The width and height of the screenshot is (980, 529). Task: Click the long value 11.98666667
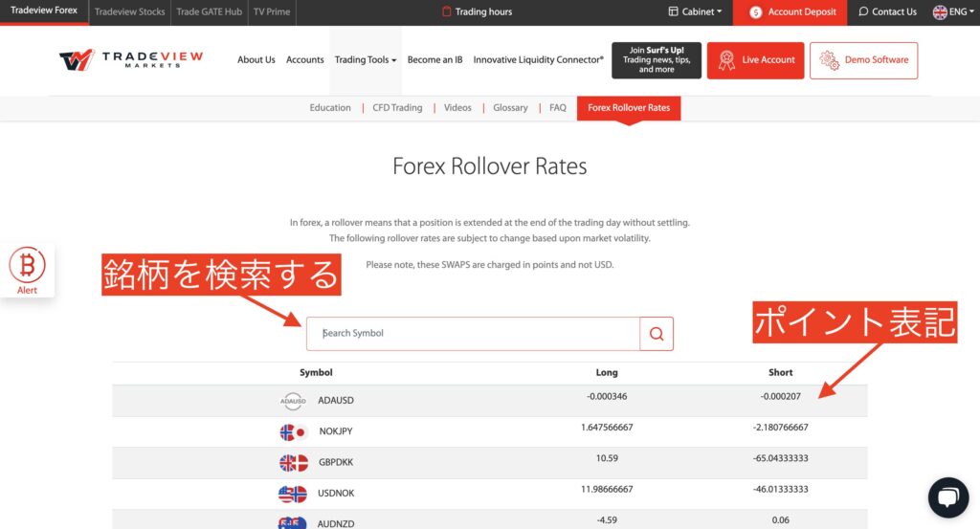pos(606,490)
